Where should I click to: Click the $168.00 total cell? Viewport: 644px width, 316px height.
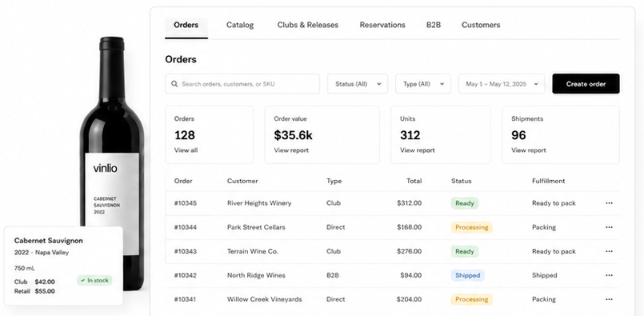(x=409, y=227)
